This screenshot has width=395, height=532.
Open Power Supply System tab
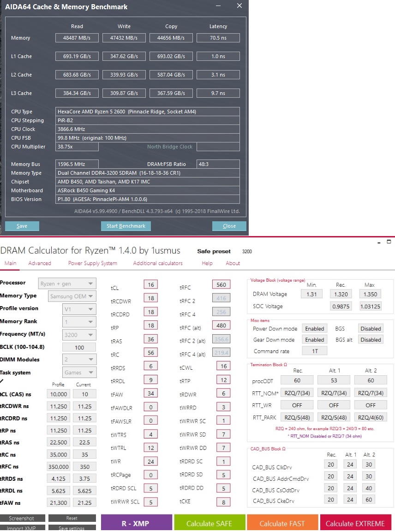tap(93, 263)
